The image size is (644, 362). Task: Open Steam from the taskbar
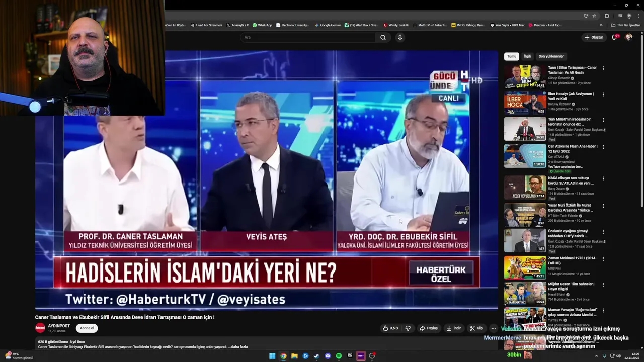click(316, 356)
